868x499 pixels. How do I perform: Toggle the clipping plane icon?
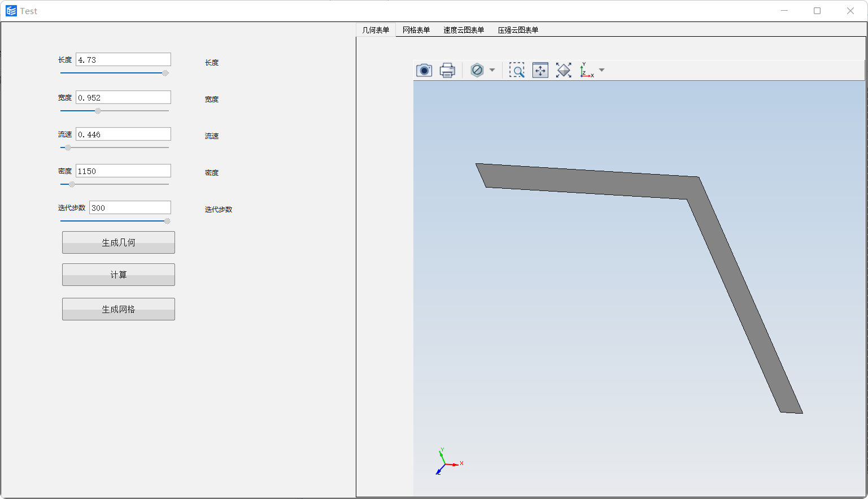coord(477,70)
